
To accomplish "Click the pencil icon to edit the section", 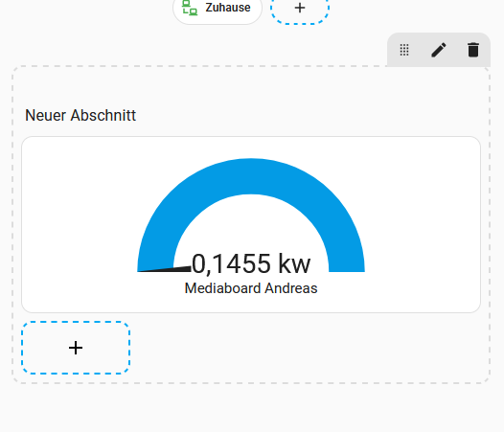I will (439, 50).
